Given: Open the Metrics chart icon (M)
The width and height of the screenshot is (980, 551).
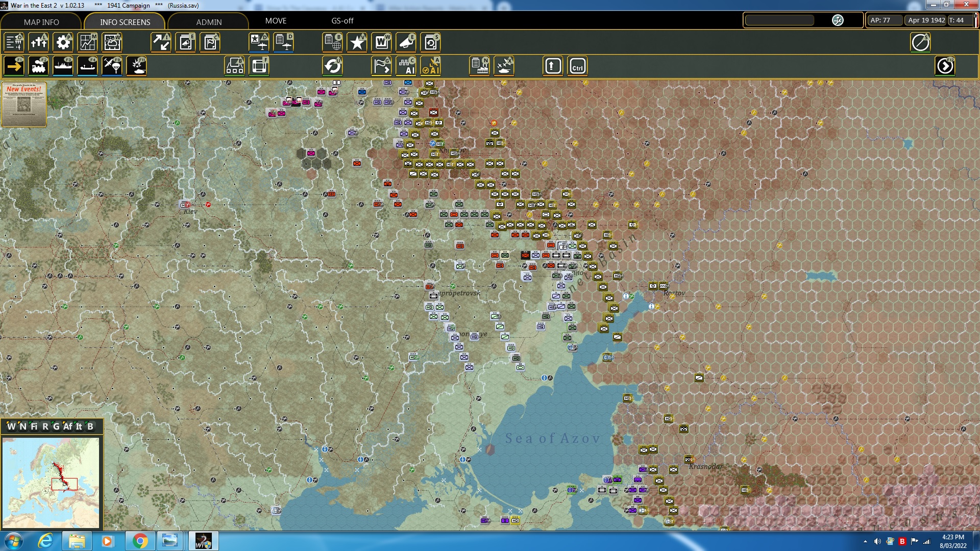Looking at the screenshot, I should click(88, 42).
